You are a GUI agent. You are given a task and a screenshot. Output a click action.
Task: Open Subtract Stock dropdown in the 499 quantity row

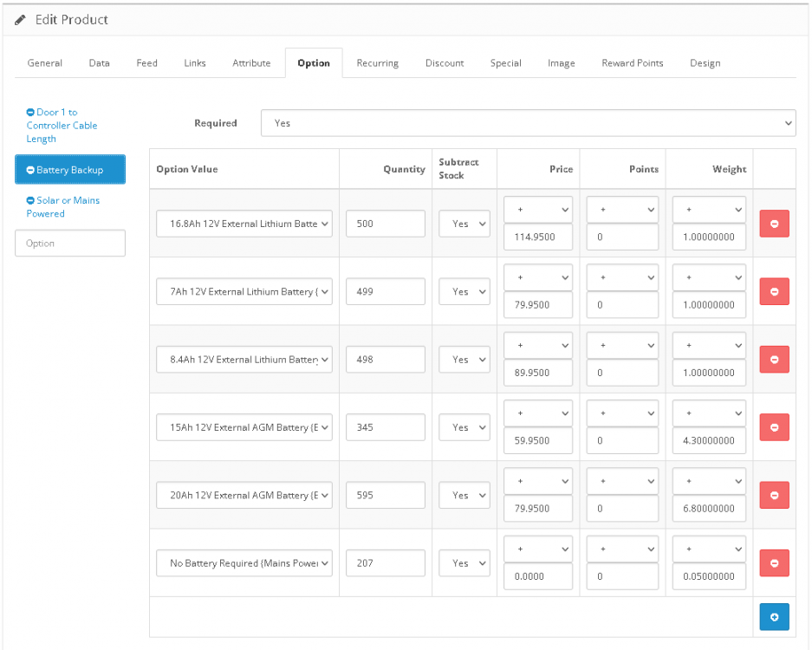pyautogui.click(x=464, y=291)
